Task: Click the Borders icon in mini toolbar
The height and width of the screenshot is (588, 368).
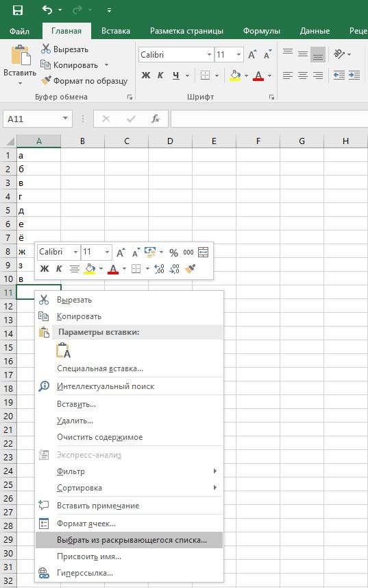Action: click(x=136, y=268)
